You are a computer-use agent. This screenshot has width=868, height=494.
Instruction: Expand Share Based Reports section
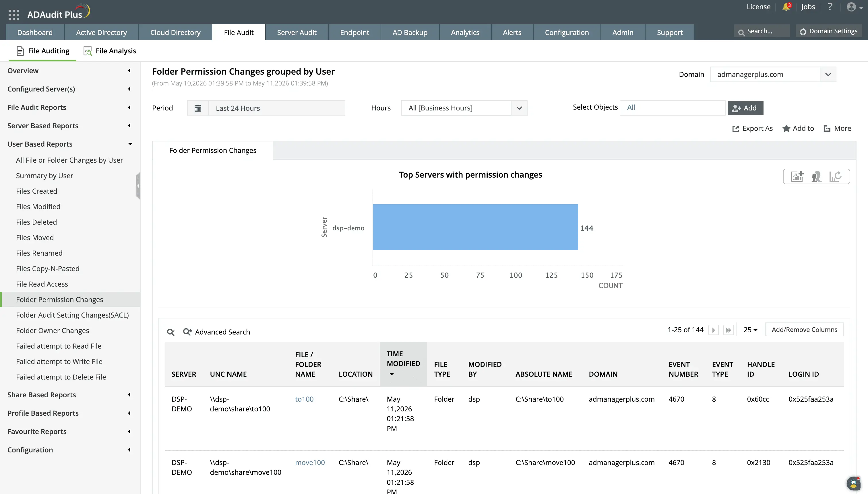click(70, 394)
